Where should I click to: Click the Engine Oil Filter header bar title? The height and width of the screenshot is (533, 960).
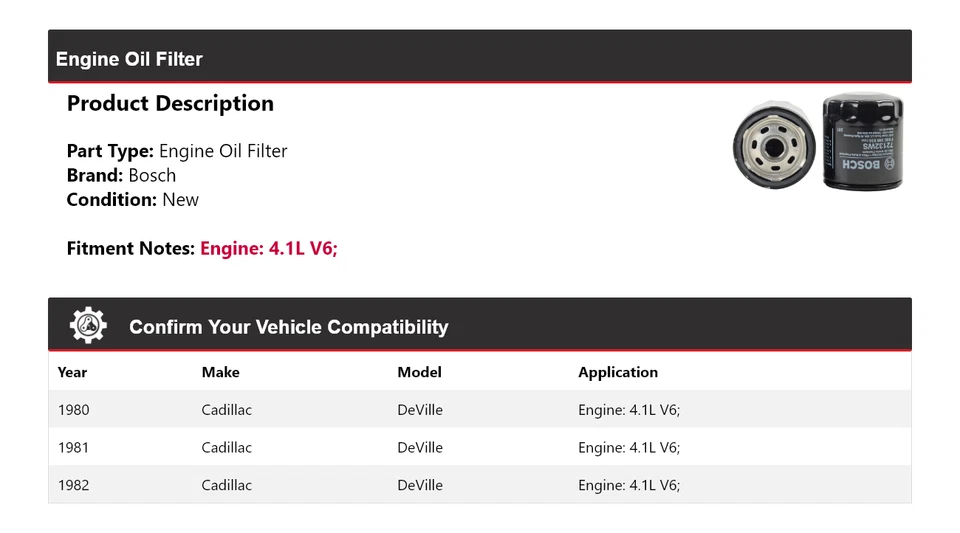129,59
